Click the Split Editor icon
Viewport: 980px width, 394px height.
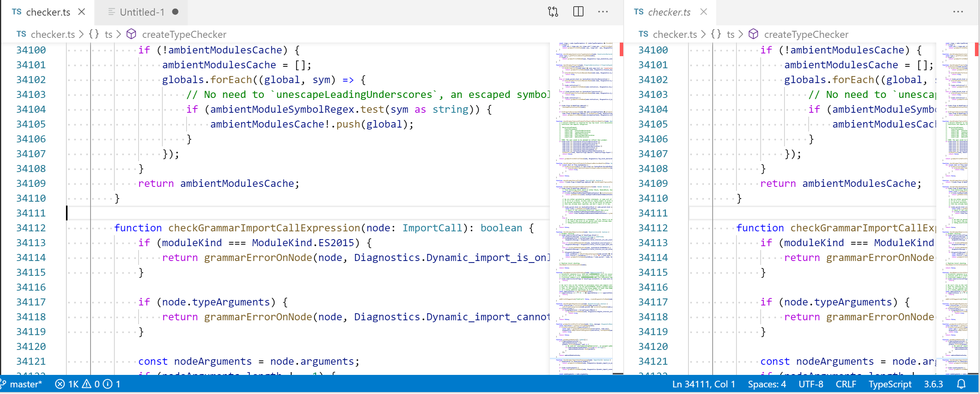point(578,12)
